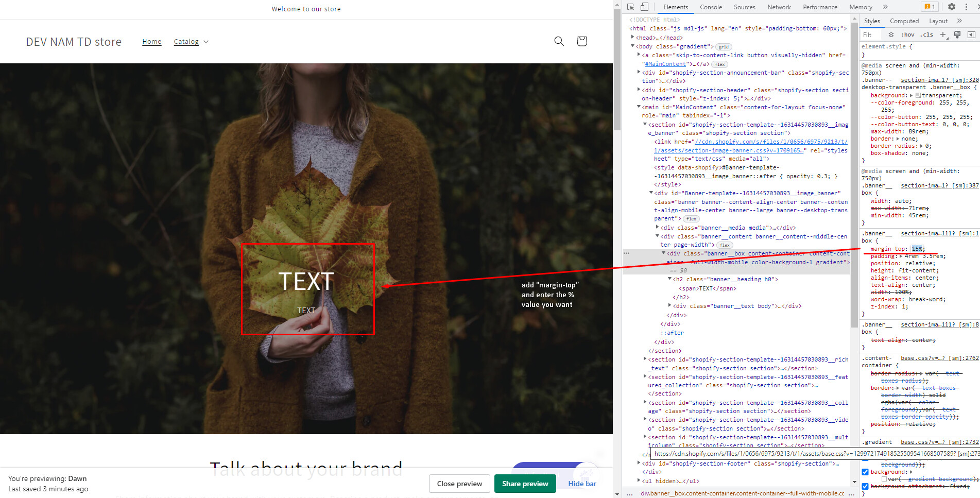Click the transparent background color swatch

[x=918, y=95]
